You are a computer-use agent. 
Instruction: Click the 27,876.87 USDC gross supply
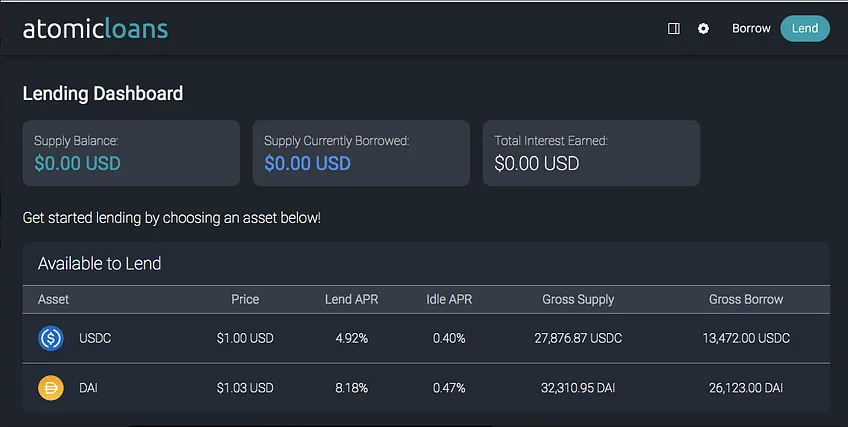click(x=578, y=338)
